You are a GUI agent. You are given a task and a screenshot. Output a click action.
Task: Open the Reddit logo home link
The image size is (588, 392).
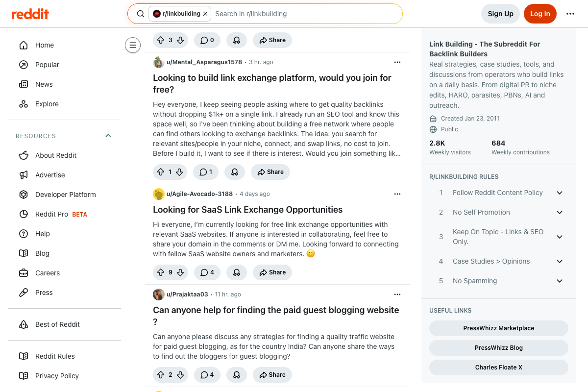click(x=30, y=14)
